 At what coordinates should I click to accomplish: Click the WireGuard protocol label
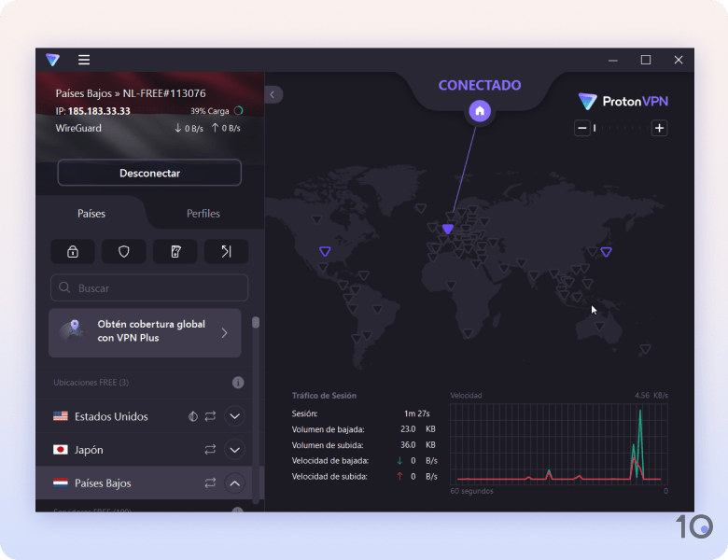tap(78, 128)
